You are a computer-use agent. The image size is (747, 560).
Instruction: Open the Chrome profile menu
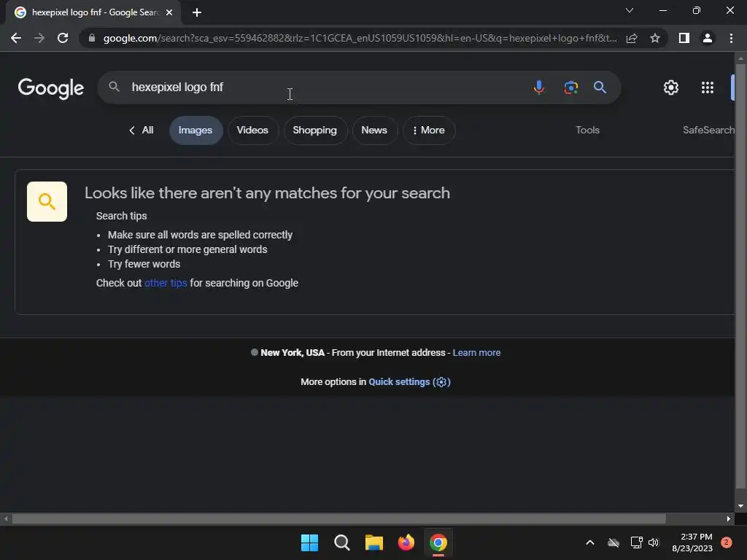[708, 38]
